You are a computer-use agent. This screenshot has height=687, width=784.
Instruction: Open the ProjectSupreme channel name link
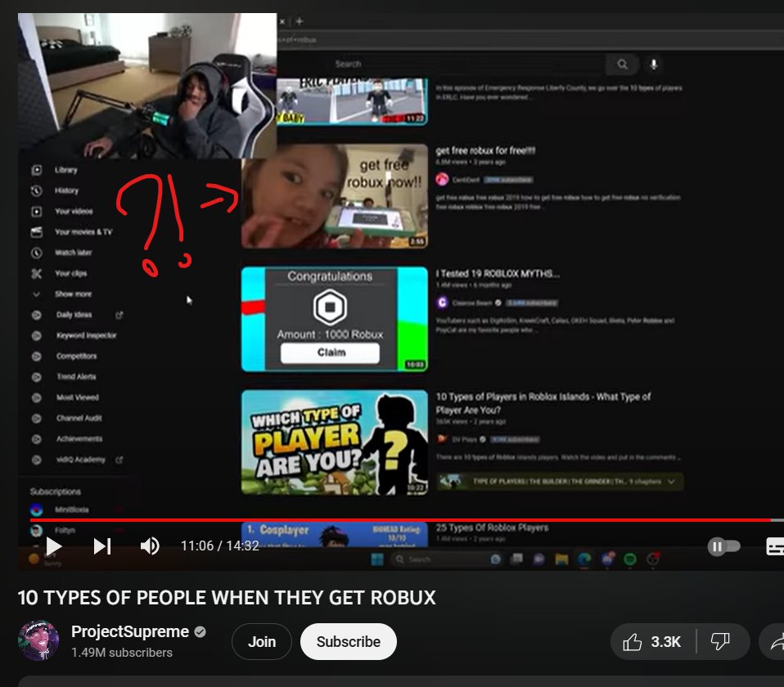coord(130,631)
